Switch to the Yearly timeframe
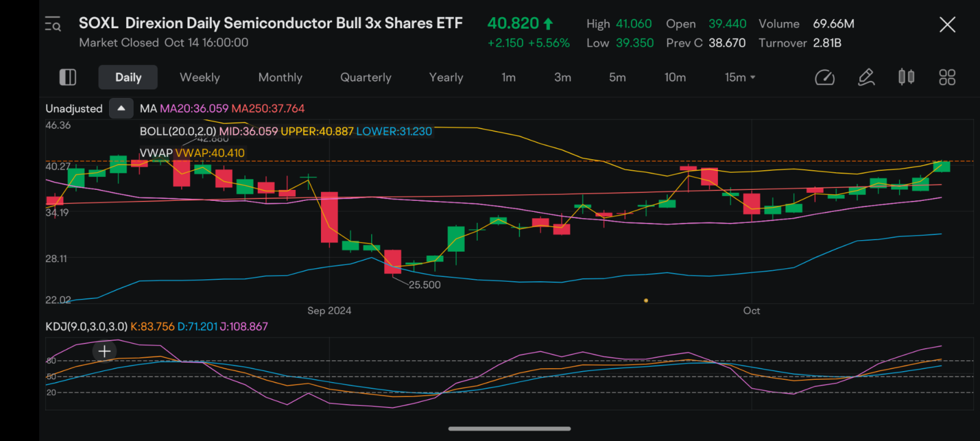980x441 pixels. [x=446, y=77]
